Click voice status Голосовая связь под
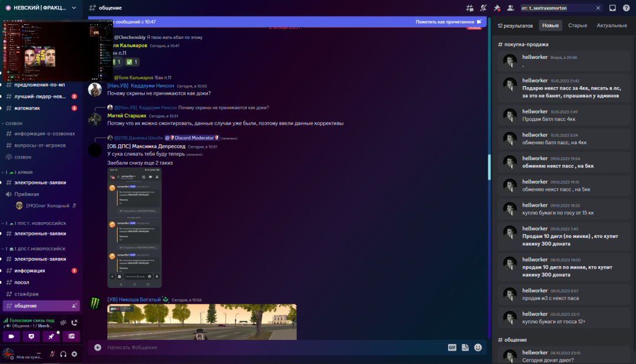 [32, 320]
